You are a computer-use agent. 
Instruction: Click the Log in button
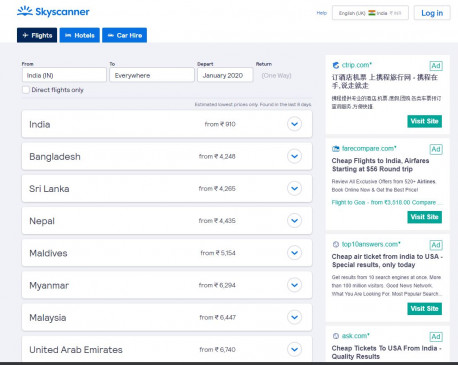click(432, 13)
